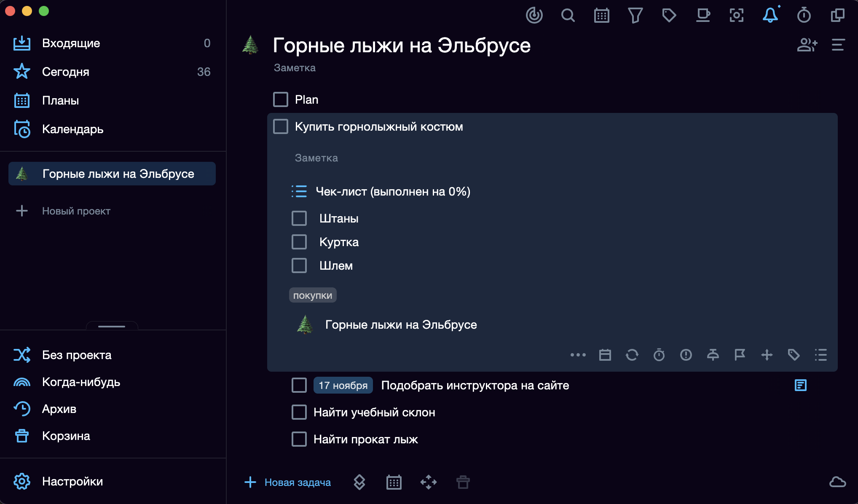Complete the Подобрать инструктора на сайте task

coord(299,385)
